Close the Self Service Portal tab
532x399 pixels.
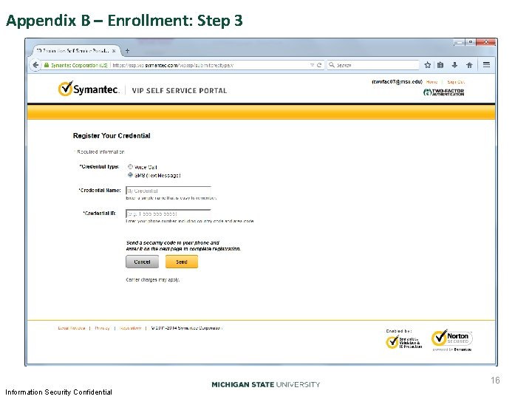(114, 51)
